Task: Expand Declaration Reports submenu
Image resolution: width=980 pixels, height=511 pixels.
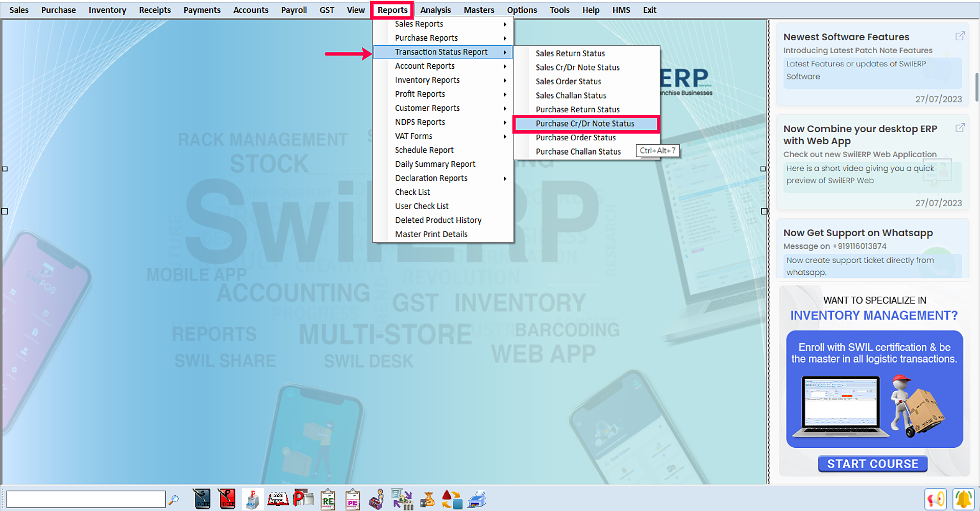Action: [x=443, y=178]
